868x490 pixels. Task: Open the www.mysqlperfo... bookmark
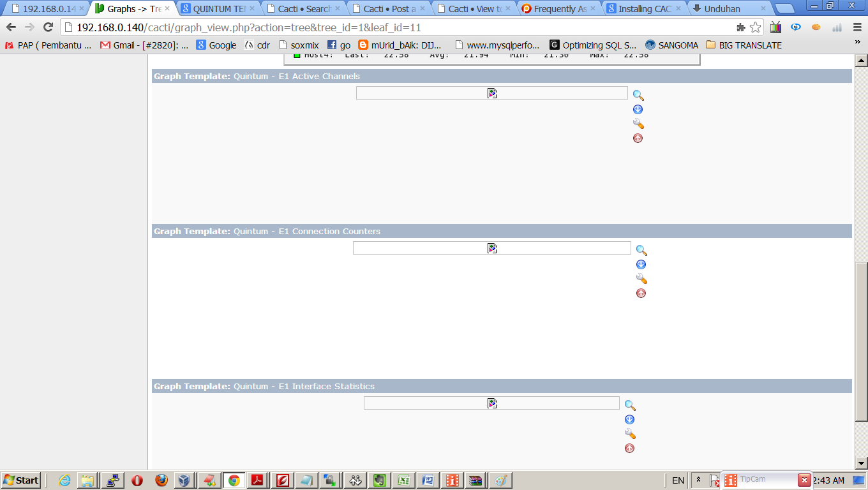pyautogui.click(x=497, y=45)
